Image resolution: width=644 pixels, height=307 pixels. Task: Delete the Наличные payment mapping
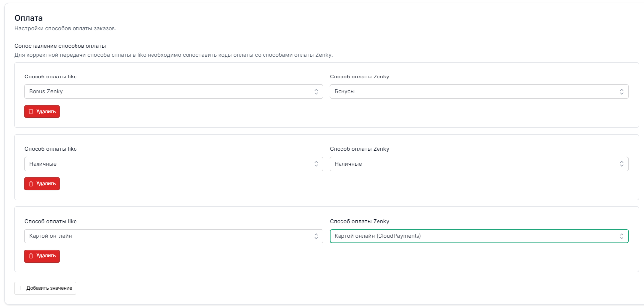[x=42, y=184]
